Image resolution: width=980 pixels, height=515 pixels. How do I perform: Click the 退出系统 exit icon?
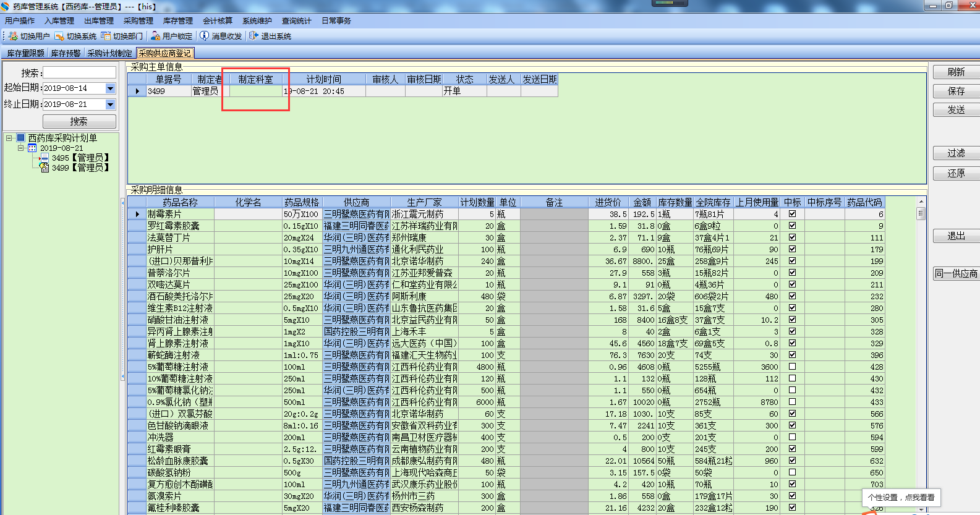point(254,36)
